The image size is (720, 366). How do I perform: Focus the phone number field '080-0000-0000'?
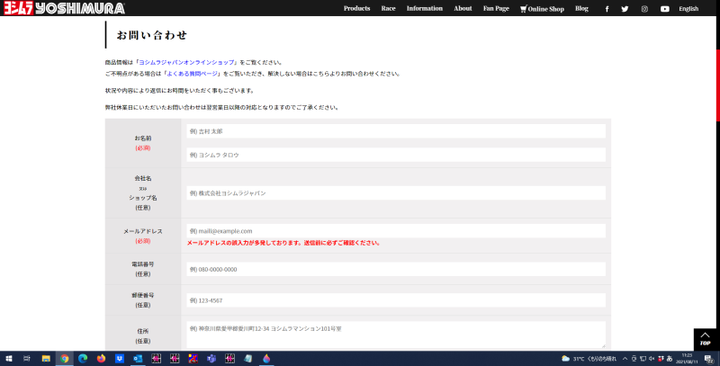click(x=396, y=269)
